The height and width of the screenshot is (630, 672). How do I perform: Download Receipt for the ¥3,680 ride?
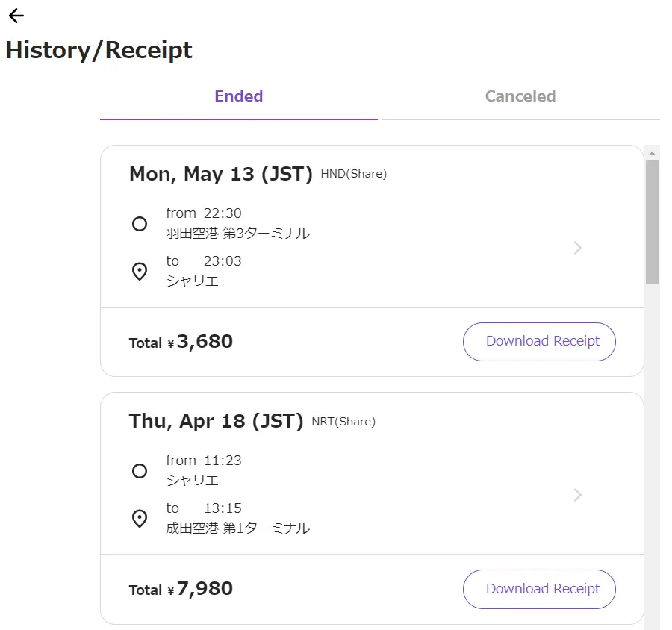pos(539,342)
